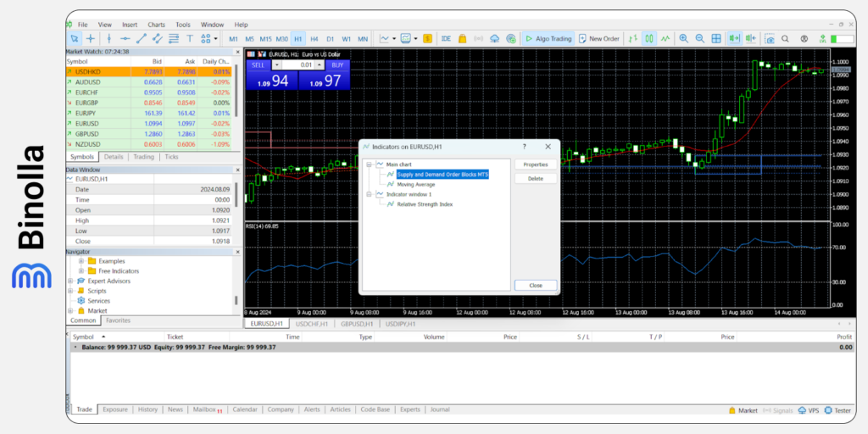Open the shapes objects tool
The image size is (868, 434).
[x=206, y=39]
